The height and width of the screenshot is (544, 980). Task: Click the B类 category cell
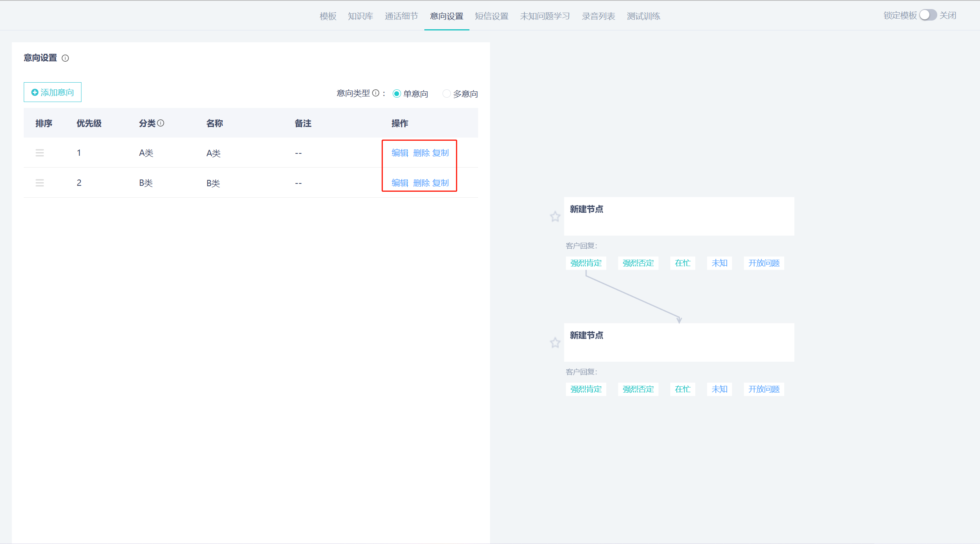pos(146,183)
